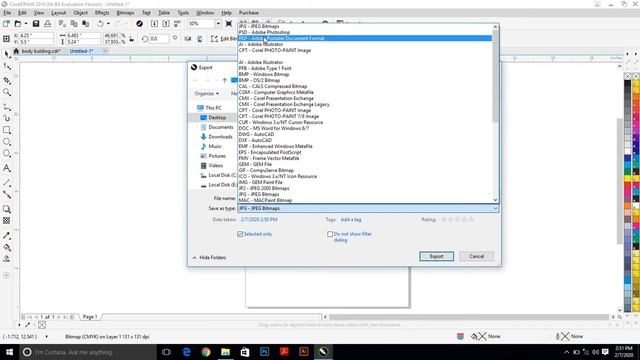Open the Save as type combo box

(368, 208)
